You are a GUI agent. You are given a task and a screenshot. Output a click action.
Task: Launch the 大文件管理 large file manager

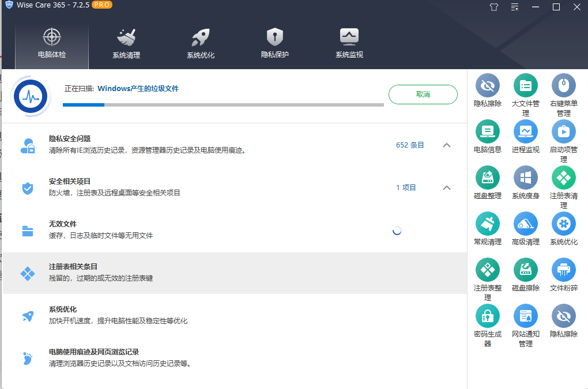click(525, 92)
